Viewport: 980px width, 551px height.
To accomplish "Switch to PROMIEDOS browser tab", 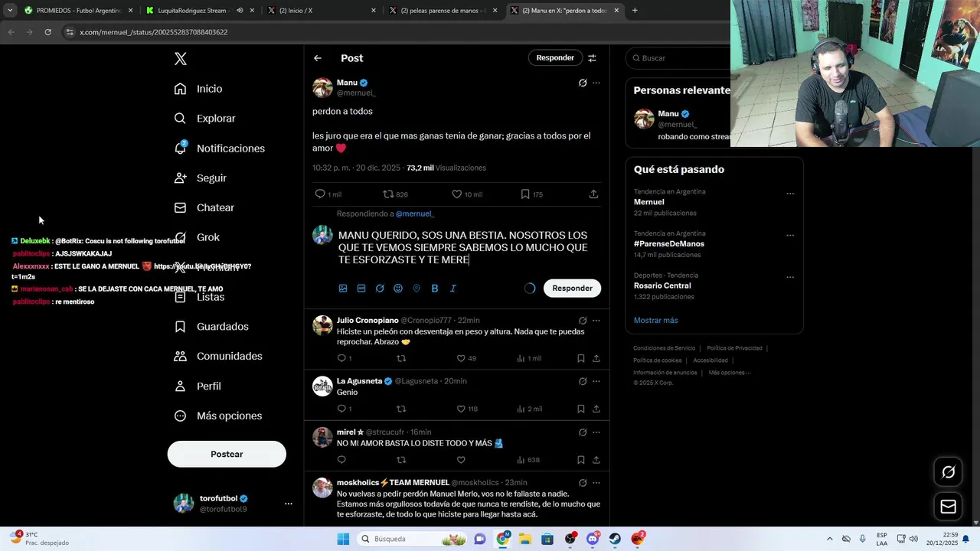I will tap(77, 11).
